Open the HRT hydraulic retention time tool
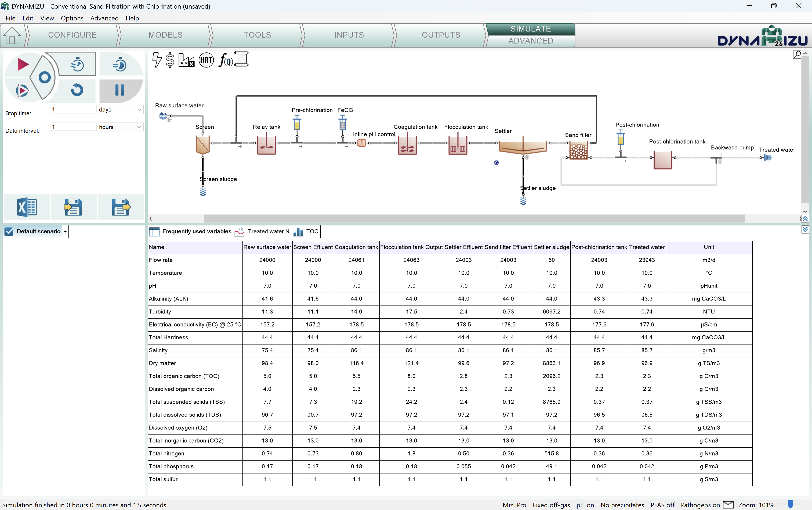The image size is (812, 510). pos(206,60)
